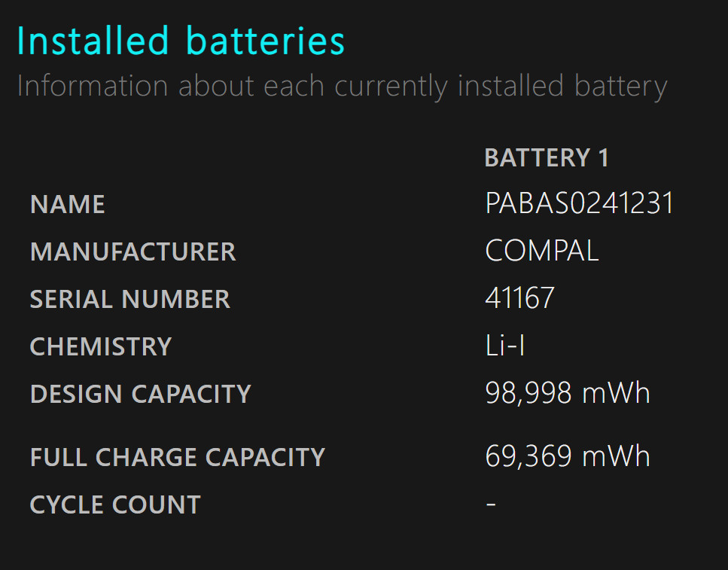Select battery name PABAS0241231
Image resolution: width=728 pixels, height=570 pixels.
[x=579, y=203]
